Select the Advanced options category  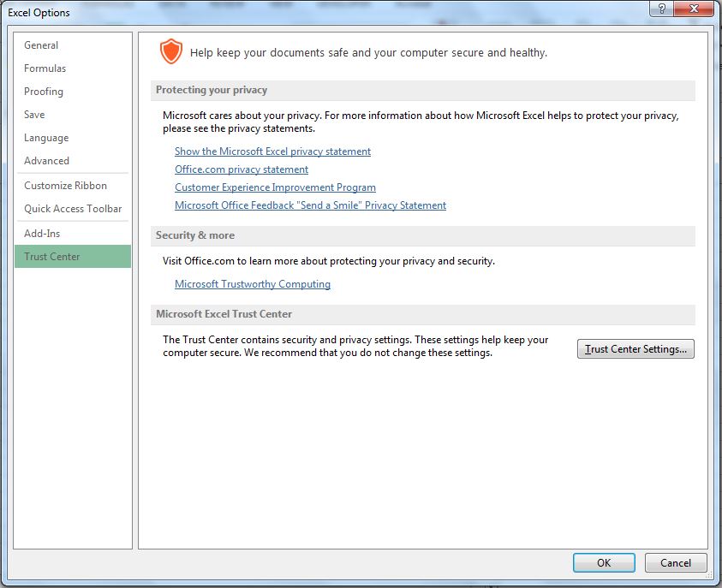point(46,161)
